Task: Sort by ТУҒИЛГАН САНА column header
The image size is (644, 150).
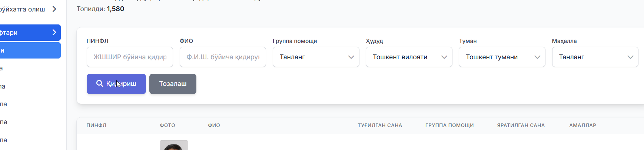Action: (x=380, y=126)
